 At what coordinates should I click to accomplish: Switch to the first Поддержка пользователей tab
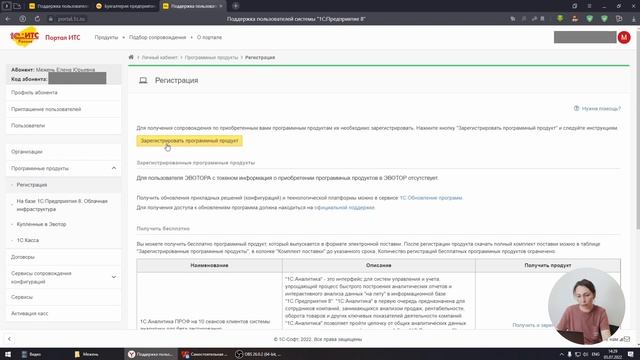click(60, 6)
